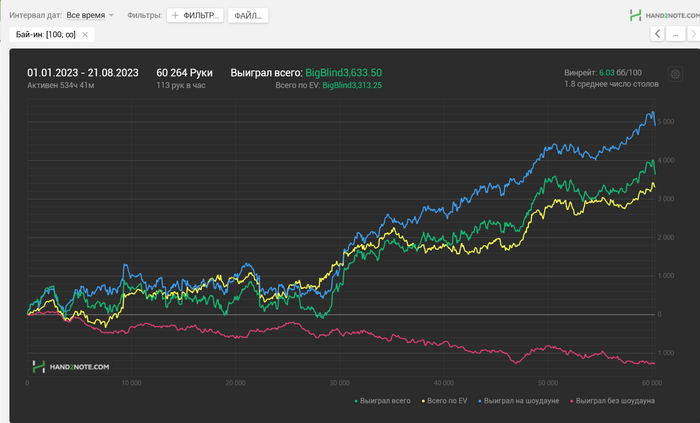Click the '30 000' x-axis label
Image resolution: width=700 pixels, height=423 pixels.
point(339,383)
